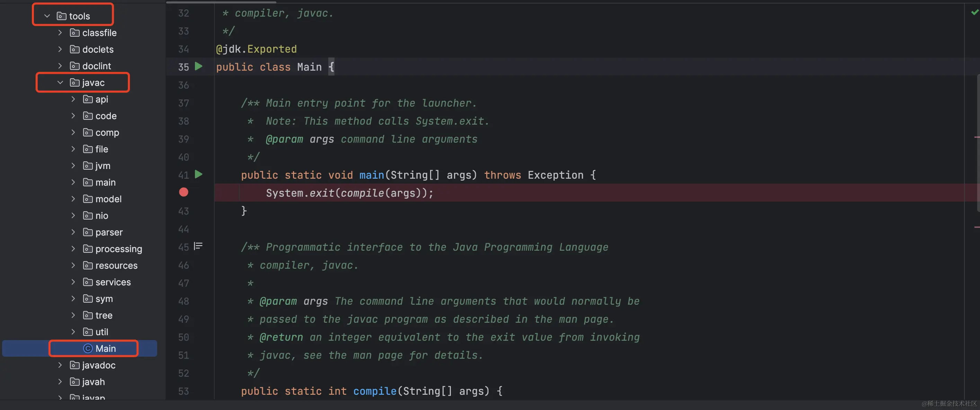This screenshot has height=410, width=980.
Task: Click the run icon next to main method
Action: tap(198, 175)
